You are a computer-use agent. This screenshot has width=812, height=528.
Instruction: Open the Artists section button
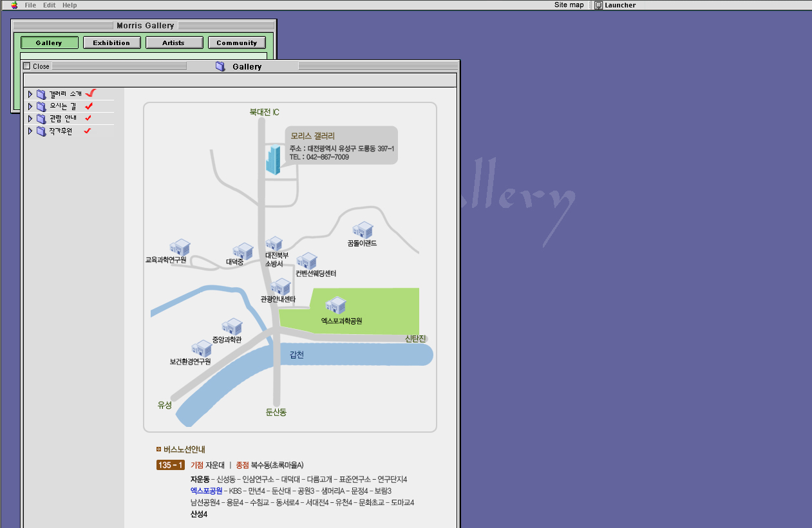173,43
